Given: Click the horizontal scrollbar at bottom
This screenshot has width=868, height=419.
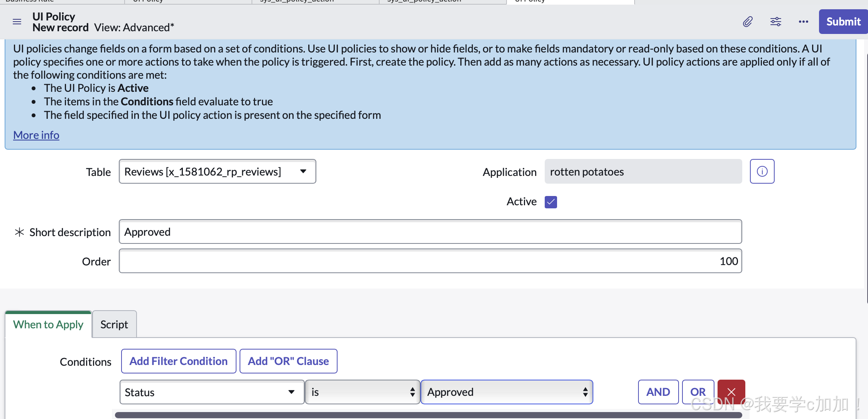Looking at the screenshot, I should pyautogui.click(x=428, y=415).
